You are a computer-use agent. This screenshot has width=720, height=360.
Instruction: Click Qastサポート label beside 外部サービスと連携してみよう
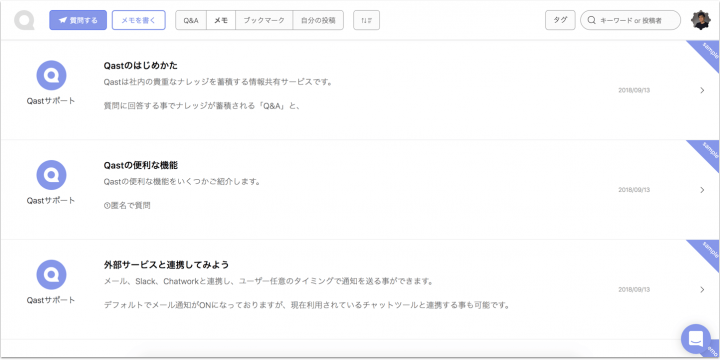51,300
